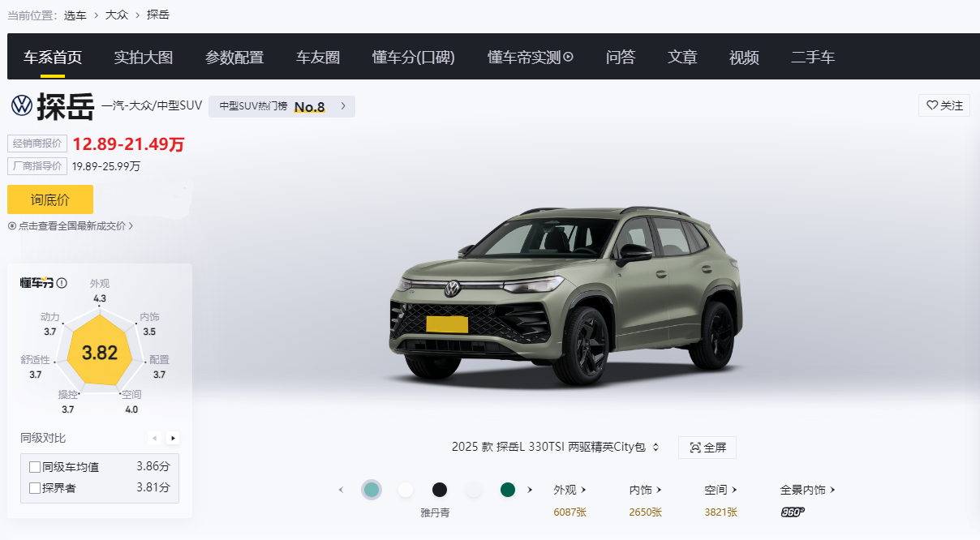Expand 点击查看全国最新成交价 link

(x=71, y=226)
